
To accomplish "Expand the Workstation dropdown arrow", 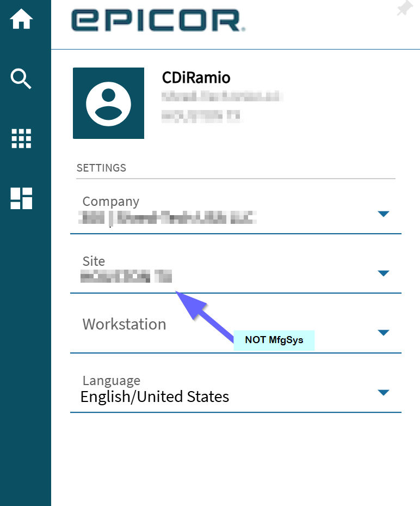I will click(x=383, y=333).
